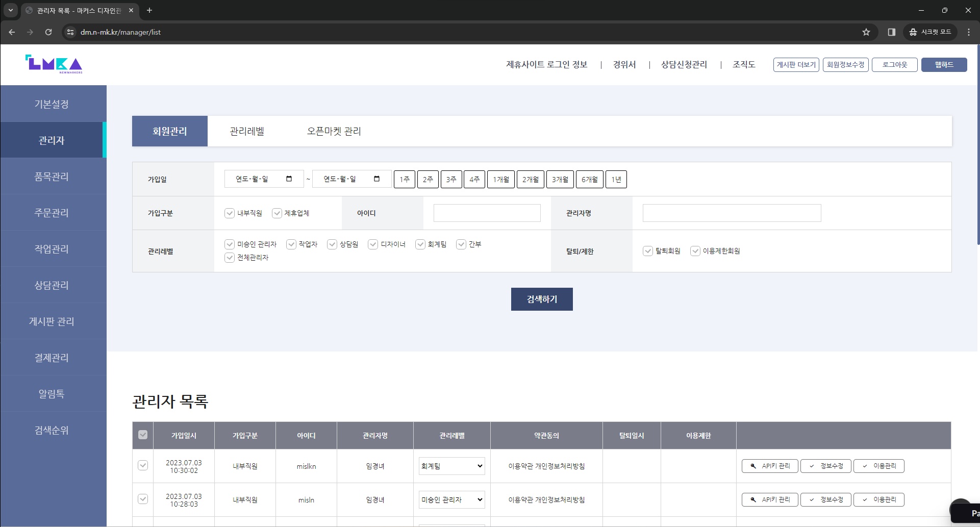Click the 시크릿 모드 incognito indicator

coord(931,32)
